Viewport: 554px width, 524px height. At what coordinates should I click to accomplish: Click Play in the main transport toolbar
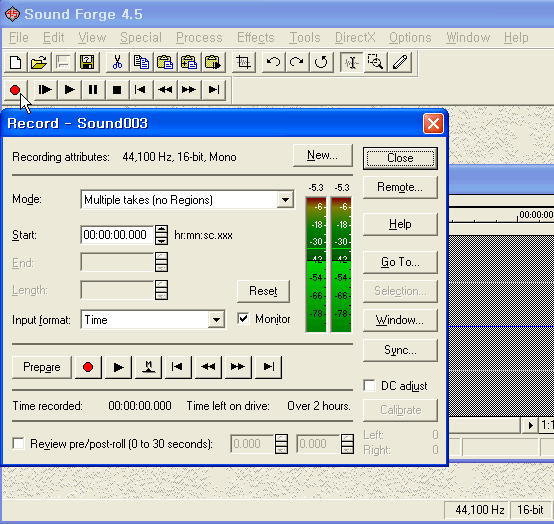click(x=69, y=90)
